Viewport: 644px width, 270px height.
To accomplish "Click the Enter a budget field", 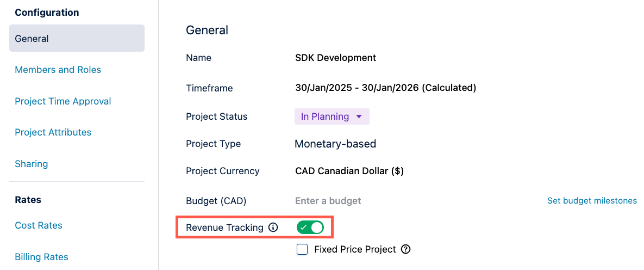I will pyautogui.click(x=328, y=201).
